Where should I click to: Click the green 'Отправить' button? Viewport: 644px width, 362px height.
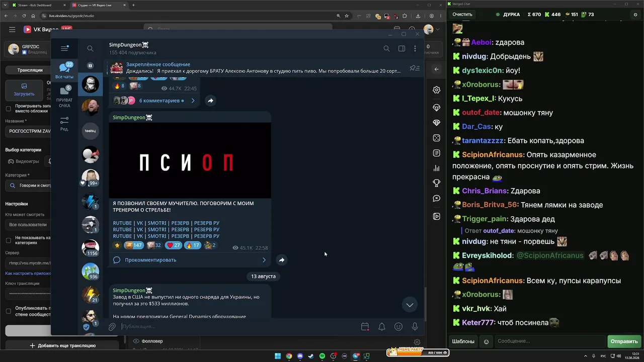(624, 341)
